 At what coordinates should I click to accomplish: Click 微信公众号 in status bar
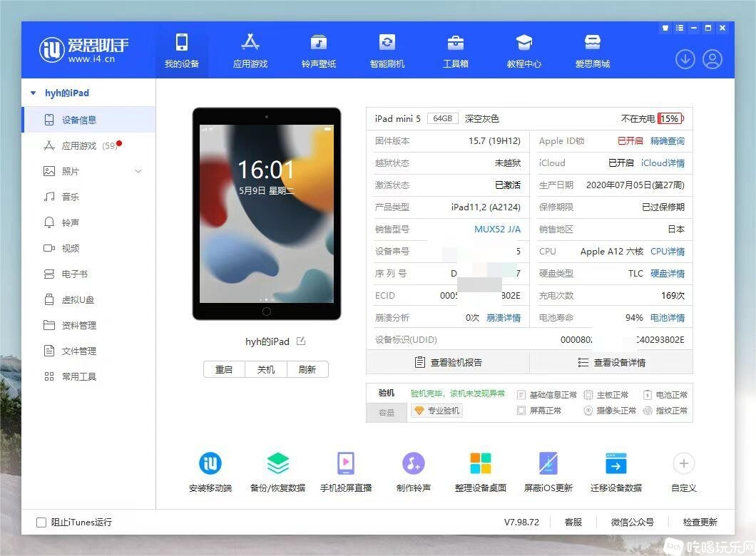(x=633, y=522)
